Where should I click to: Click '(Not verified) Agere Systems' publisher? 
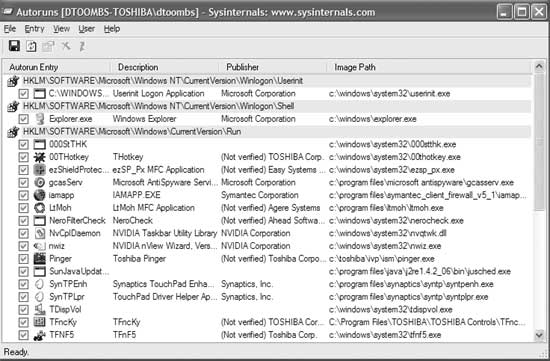pos(270,208)
